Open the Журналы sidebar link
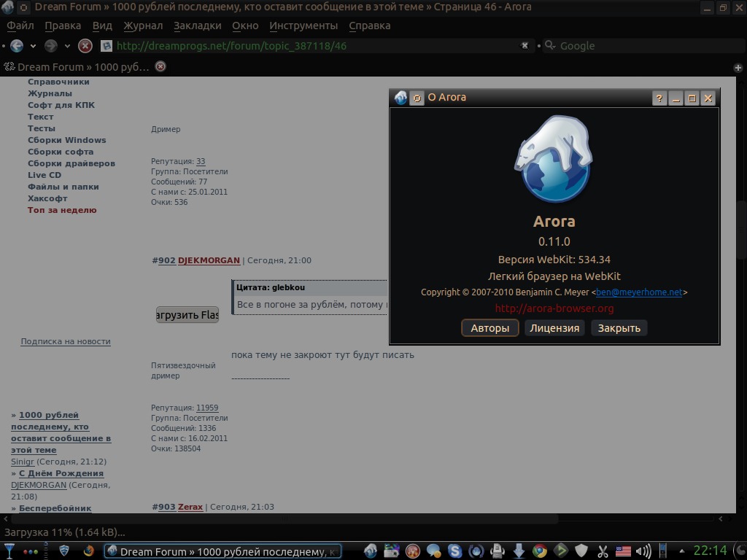The height and width of the screenshot is (560, 747). [x=50, y=93]
